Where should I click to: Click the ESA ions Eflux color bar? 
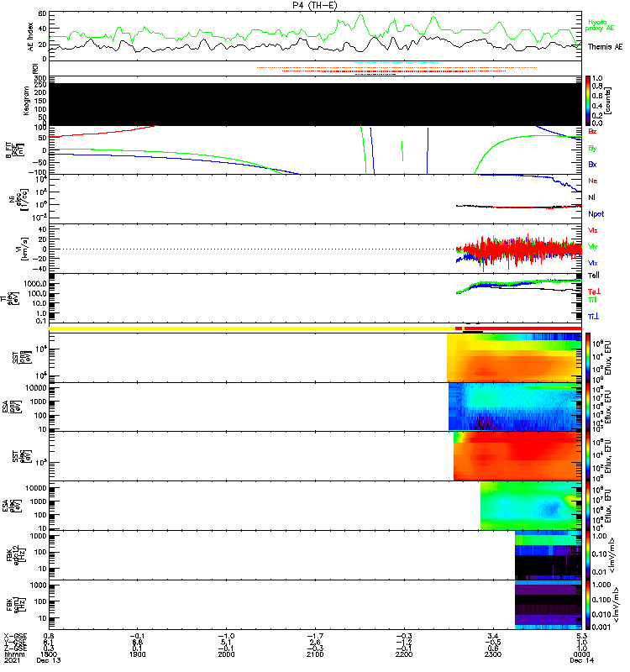[588, 407]
